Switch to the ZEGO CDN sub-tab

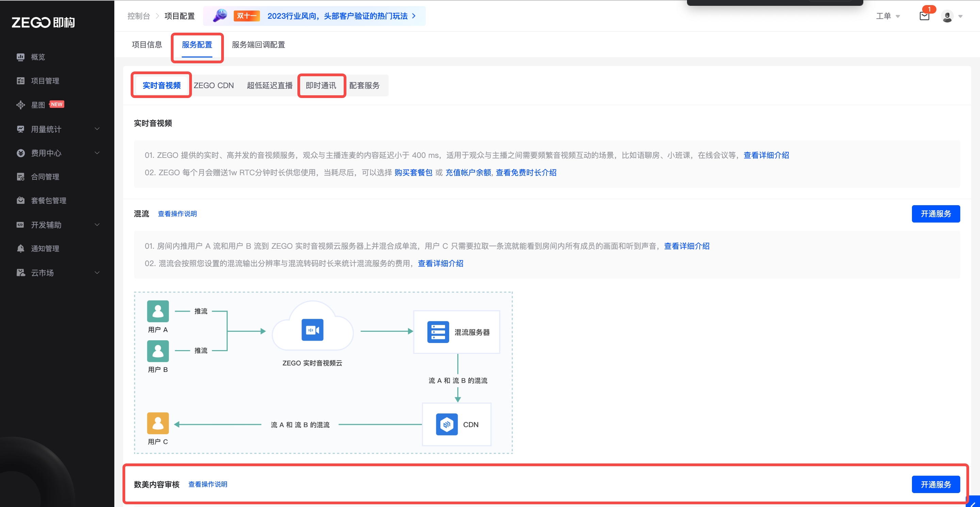point(213,86)
